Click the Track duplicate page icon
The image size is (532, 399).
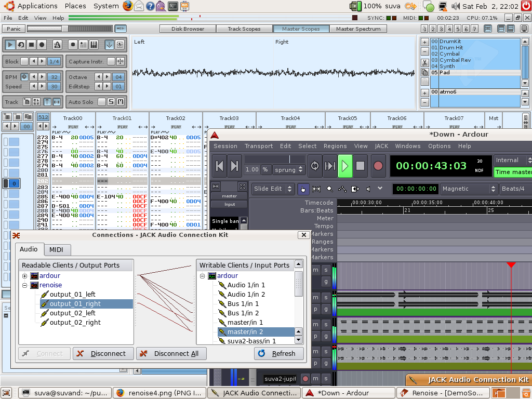[27, 102]
